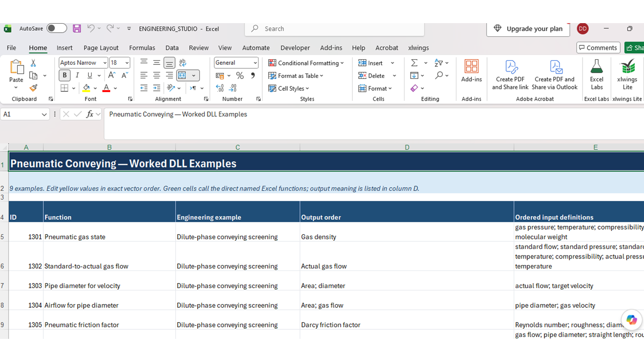This screenshot has width=644, height=362.
Task: Open the Find and Select dropdown
Action: [x=441, y=75]
